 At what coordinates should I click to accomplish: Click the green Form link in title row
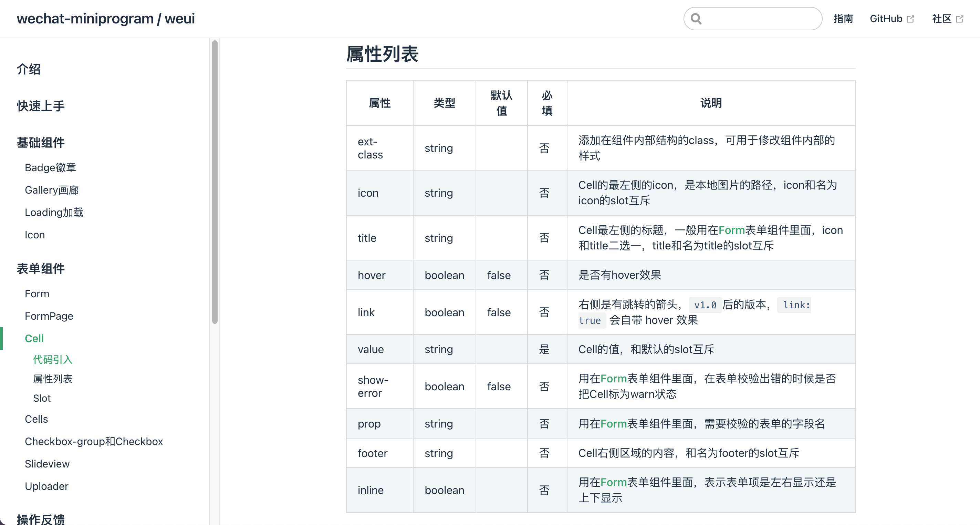pyautogui.click(x=732, y=230)
